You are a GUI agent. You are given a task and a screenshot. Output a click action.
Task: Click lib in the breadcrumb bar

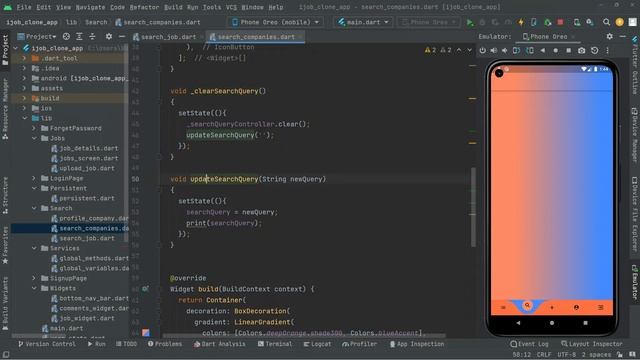pyautogui.click(x=71, y=22)
